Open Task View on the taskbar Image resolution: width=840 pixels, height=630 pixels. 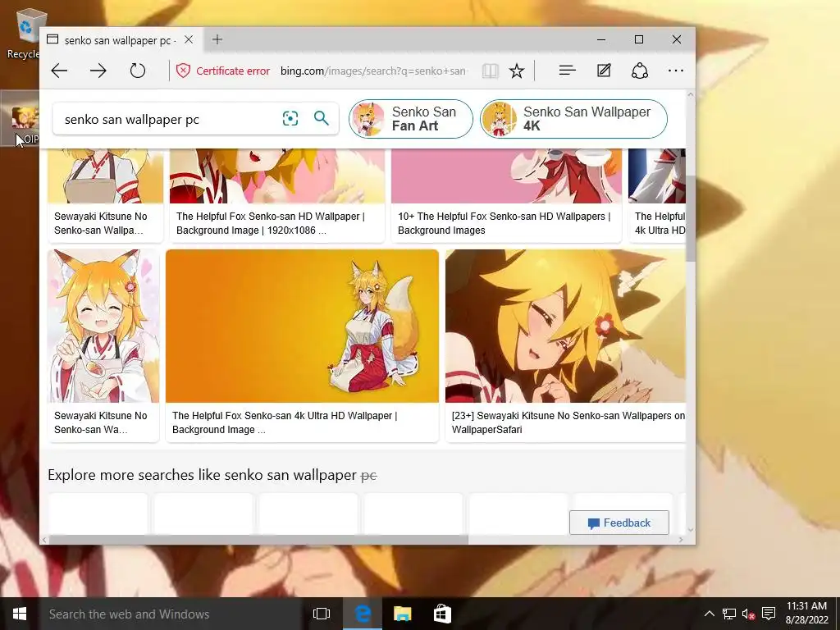[321, 614]
